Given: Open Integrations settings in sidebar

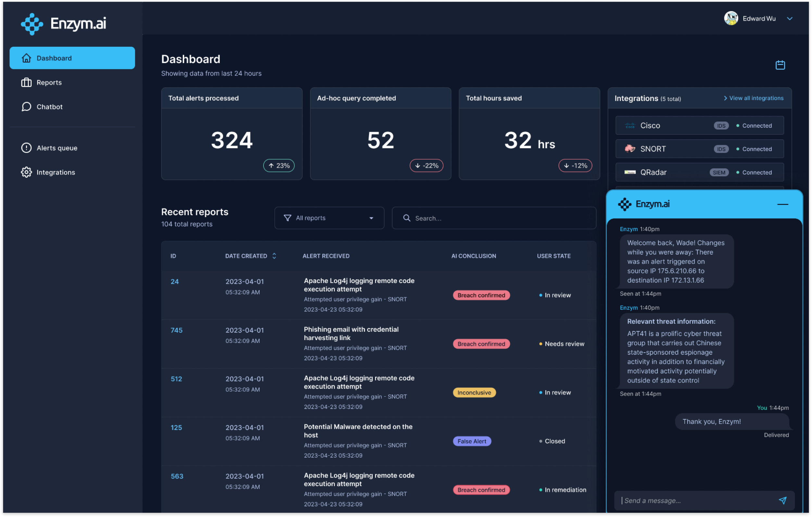Looking at the screenshot, I should pyautogui.click(x=56, y=172).
